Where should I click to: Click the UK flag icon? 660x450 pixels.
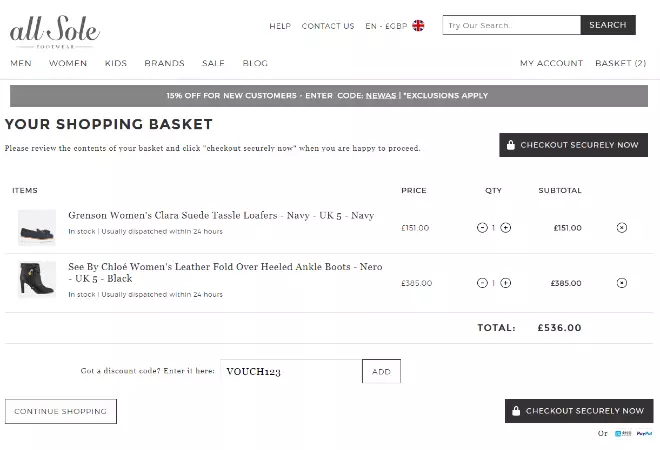[x=418, y=26]
